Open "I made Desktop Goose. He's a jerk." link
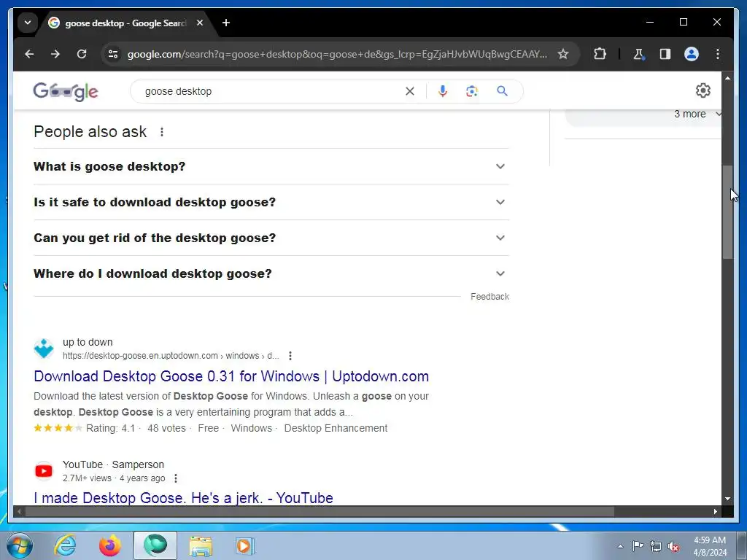 click(x=183, y=497)
